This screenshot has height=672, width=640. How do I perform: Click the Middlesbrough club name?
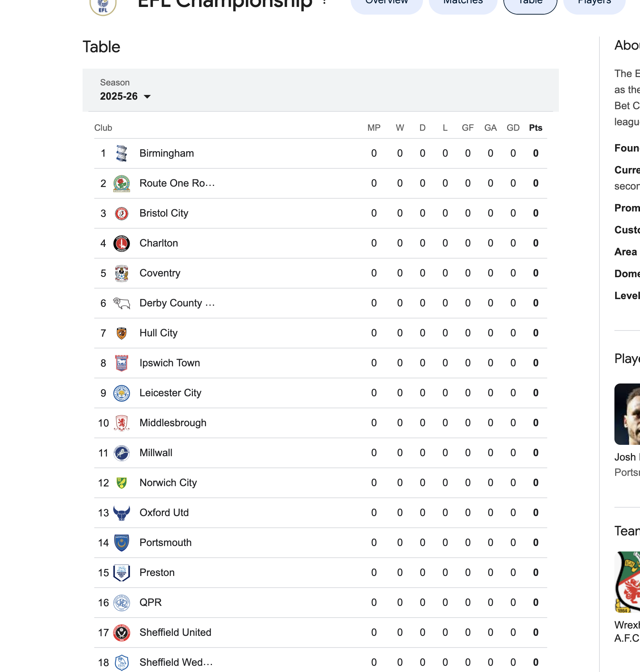(173, 423)
